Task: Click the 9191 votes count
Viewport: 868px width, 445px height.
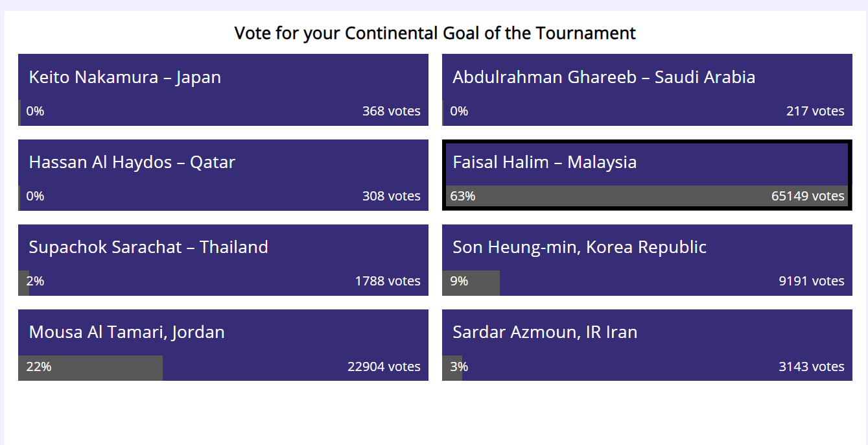Action: point(812,281)
